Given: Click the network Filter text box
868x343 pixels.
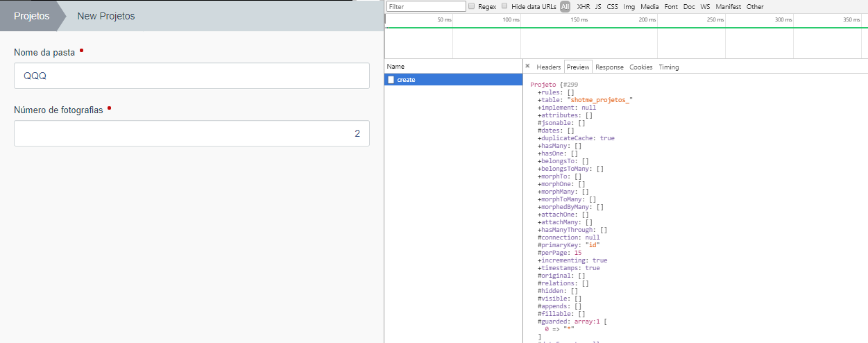Looking at the screenshot, I should tap(426, 6).
